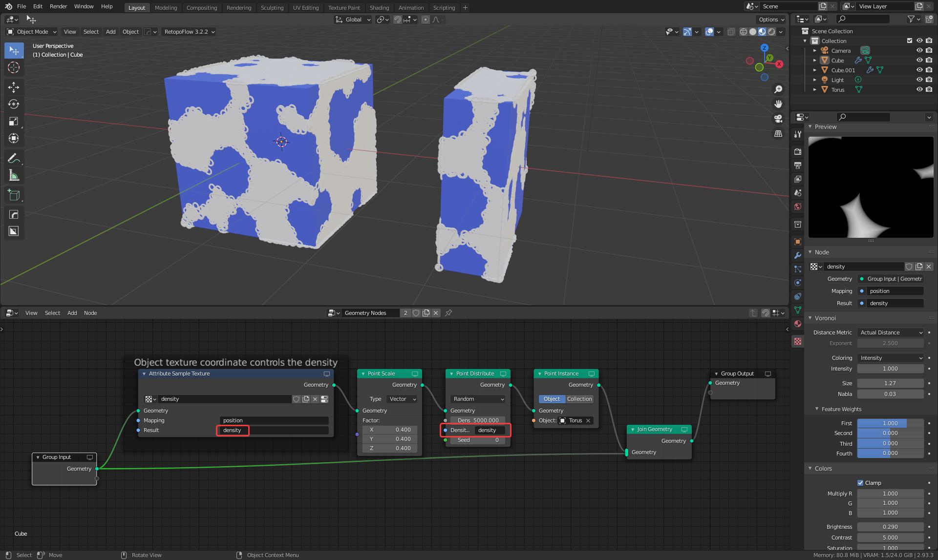938x560 pixels.
Task: Toggle camera view icon
Action: click(x=778, y=119)
